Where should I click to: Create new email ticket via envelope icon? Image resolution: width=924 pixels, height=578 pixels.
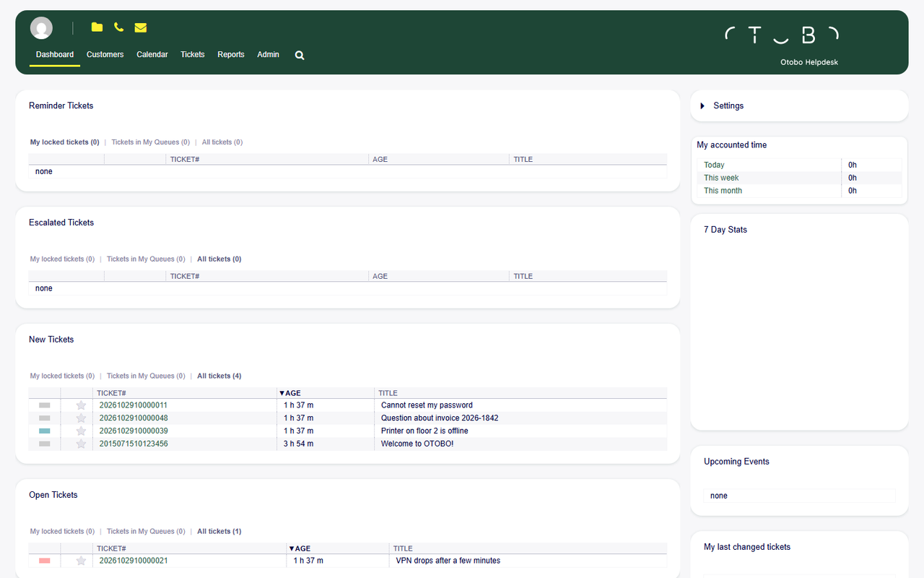[x=141, y=27]
